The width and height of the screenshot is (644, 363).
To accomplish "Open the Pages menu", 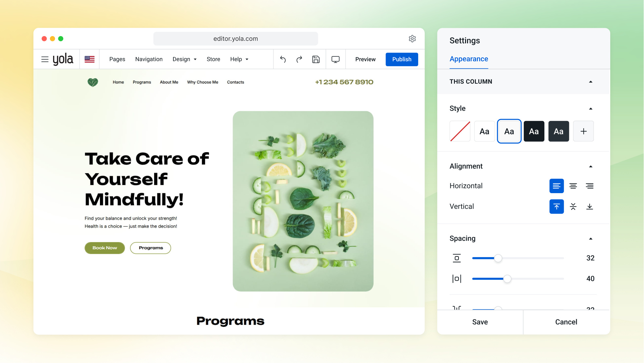I will 117,59.
